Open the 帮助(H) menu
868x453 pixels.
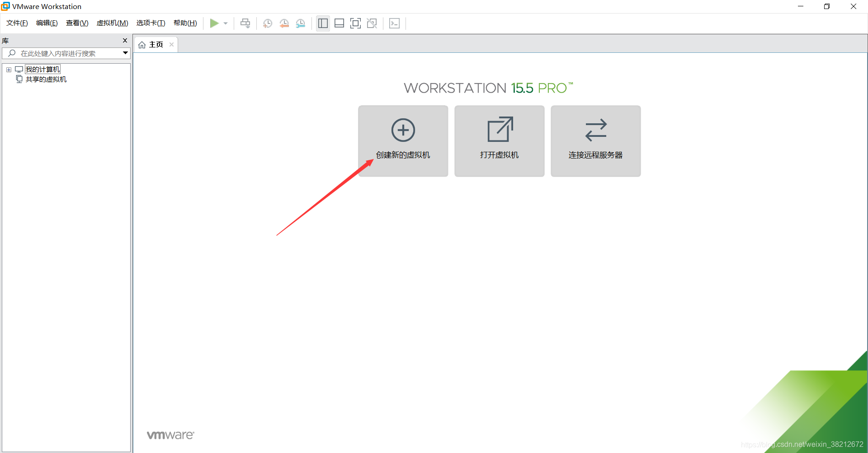(x=185, y=23)
